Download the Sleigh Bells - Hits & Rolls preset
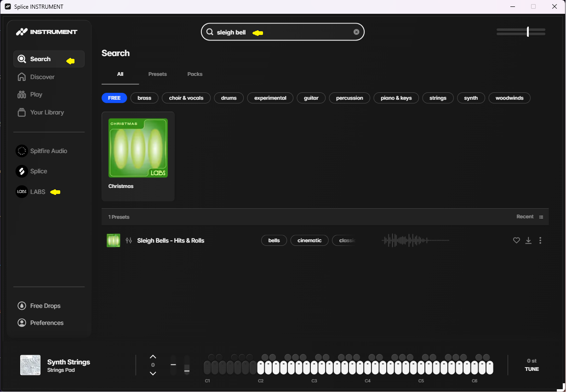Screen dimensions: 566x392 point(528,240)
